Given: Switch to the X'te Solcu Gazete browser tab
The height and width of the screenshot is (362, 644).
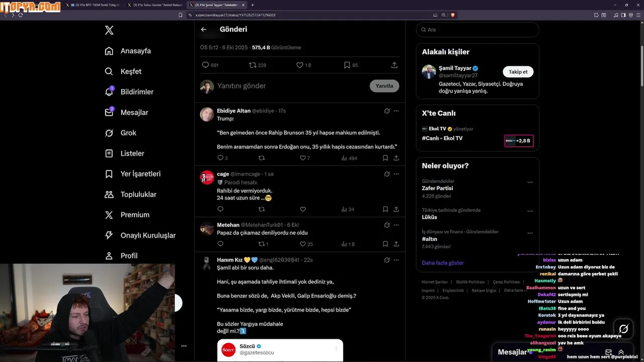Looking at the screenshot, I should click(155, 5).
